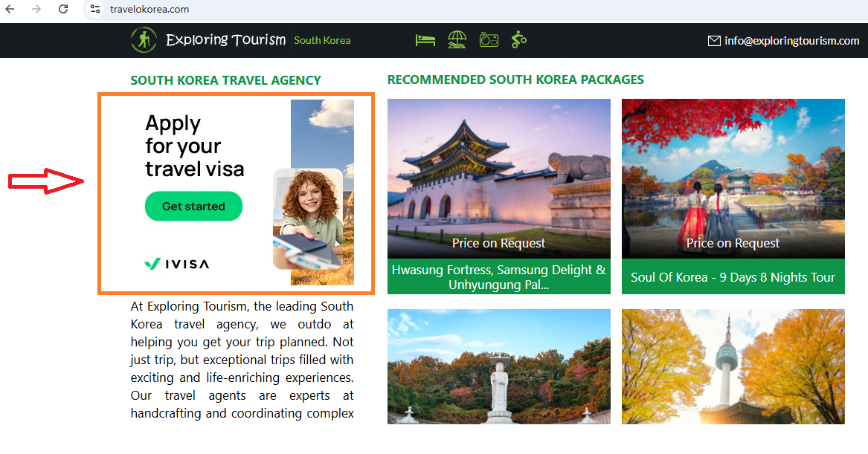This screenshot has height=454, width=868.
Task: Select the cycling activities icon
Action: 518,40
